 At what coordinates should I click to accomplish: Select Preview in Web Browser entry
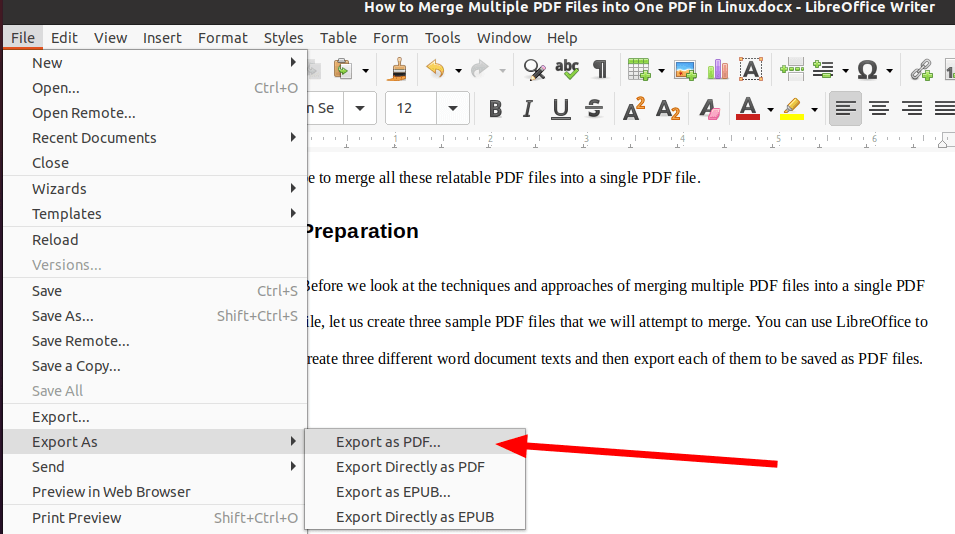155,492
